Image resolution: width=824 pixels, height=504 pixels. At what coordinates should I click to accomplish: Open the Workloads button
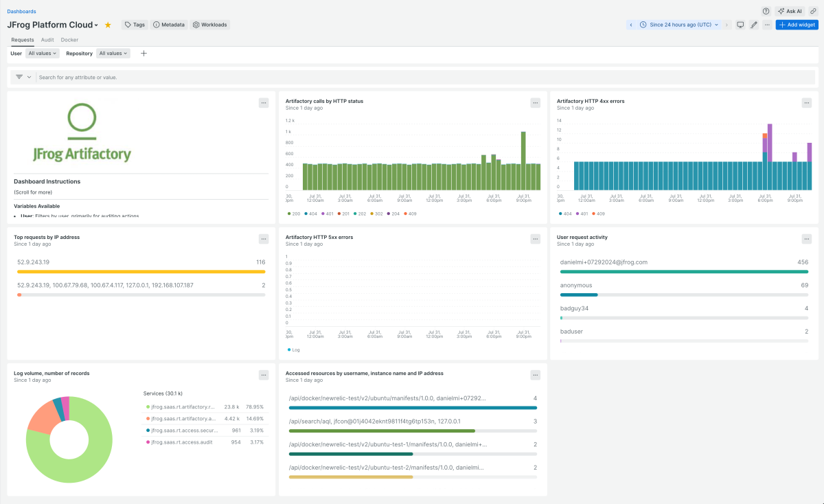[210, 25]
